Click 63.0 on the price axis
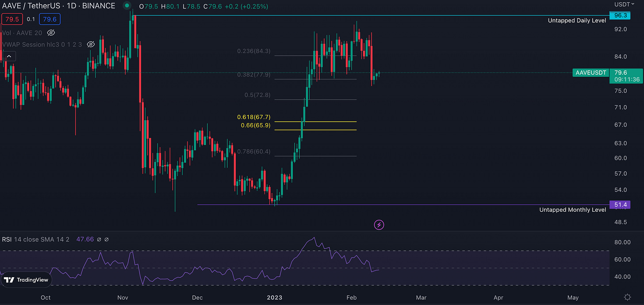The width and height of the screenshot is (644, 305). point(620,143)
